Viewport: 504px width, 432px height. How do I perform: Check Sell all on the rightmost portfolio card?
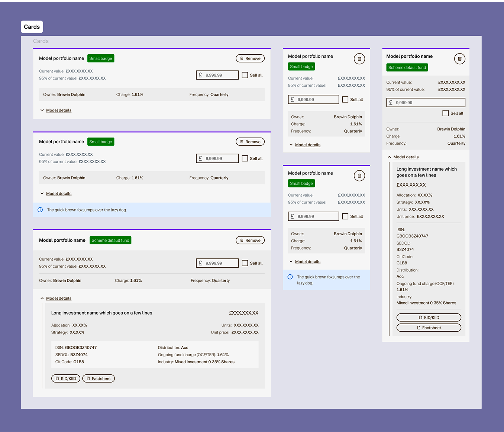point(445,113)
